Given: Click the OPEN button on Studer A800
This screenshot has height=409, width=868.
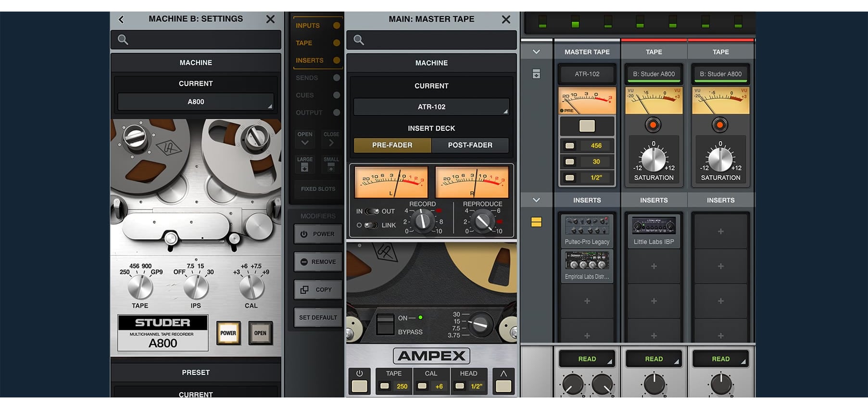Looking at the screenshot, I should [260, 333].
